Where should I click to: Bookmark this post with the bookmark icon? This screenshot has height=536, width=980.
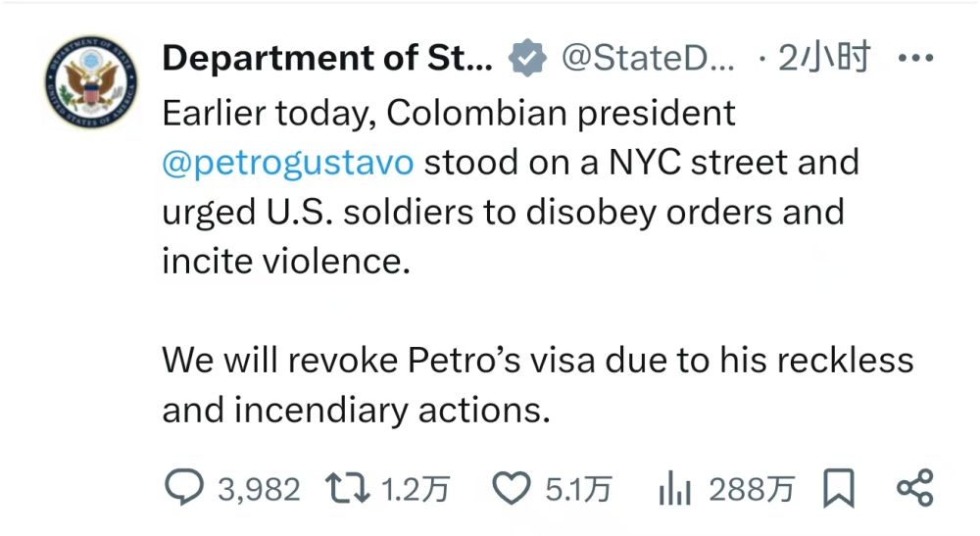839,488
